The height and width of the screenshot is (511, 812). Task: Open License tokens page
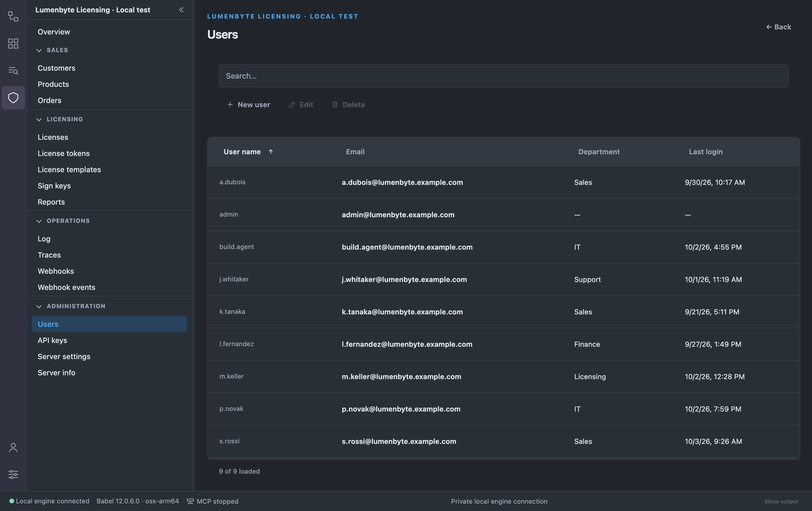(x=64, y=153)
